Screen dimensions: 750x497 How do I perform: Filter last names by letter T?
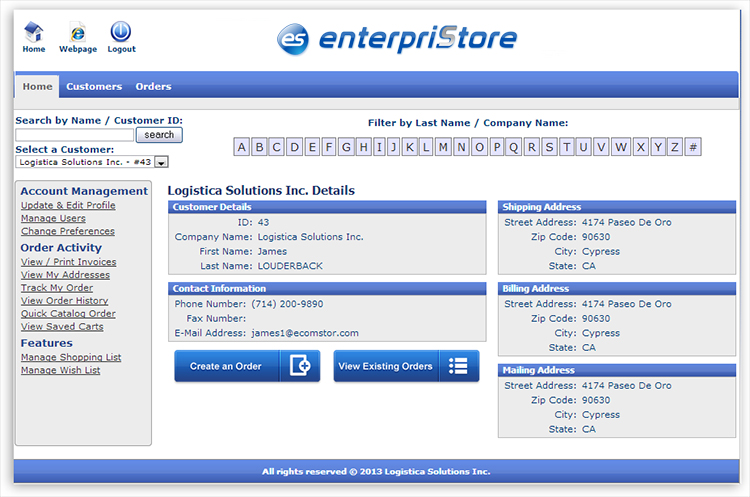[567, 147]
